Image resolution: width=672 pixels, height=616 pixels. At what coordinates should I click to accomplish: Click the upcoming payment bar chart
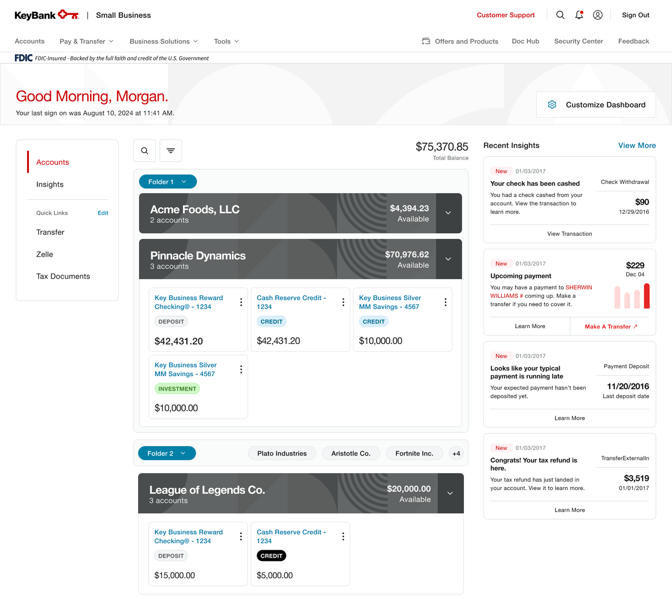(632, 296)
